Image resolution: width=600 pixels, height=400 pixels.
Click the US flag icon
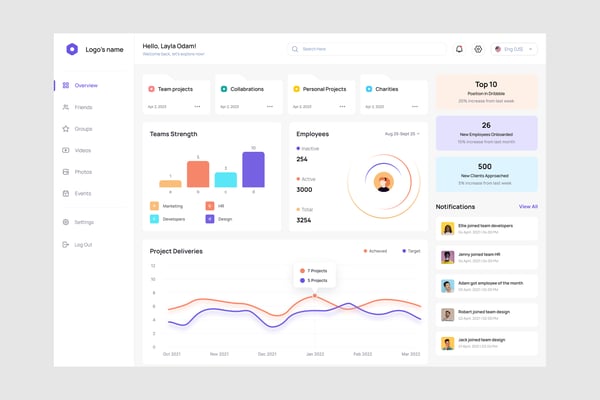498,49
